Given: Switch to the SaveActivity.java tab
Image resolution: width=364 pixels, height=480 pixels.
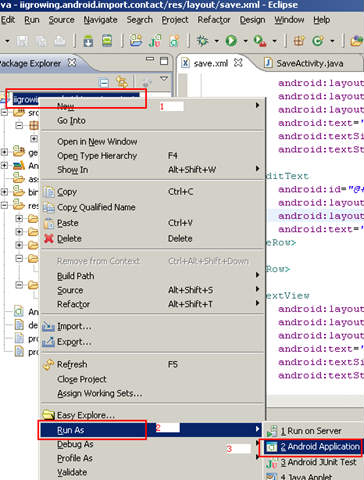Looking at the screenshot, I should 305,63.
